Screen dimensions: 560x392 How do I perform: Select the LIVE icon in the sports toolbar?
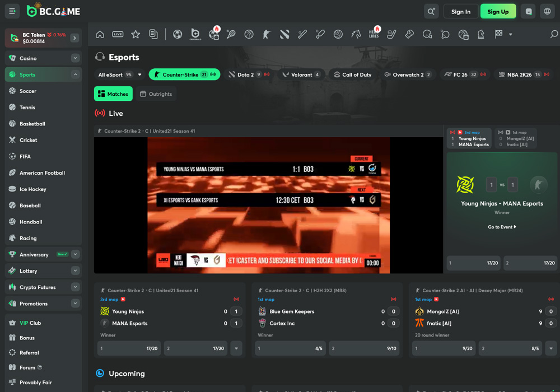pos(118,34)
